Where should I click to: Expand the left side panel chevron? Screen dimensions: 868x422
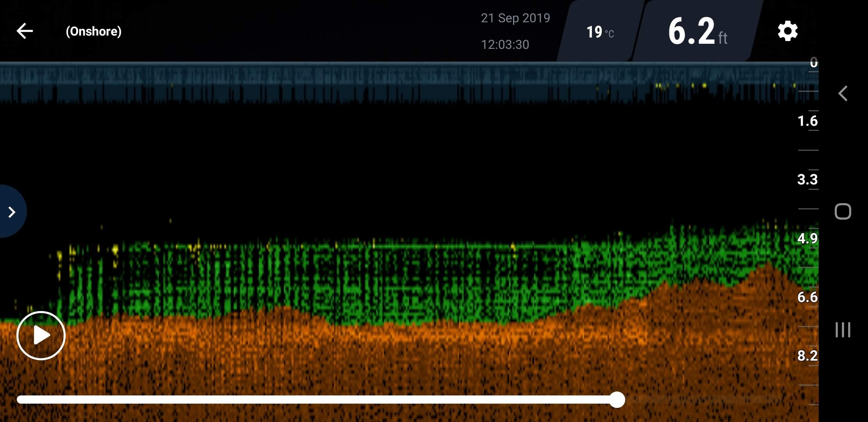[12, 212]
